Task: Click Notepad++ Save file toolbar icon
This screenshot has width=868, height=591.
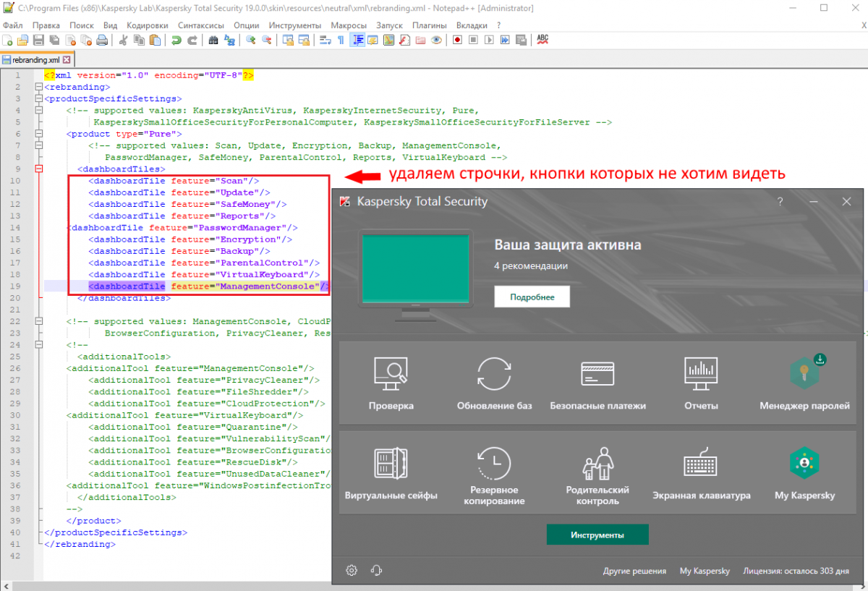Action: pos(39,41)
